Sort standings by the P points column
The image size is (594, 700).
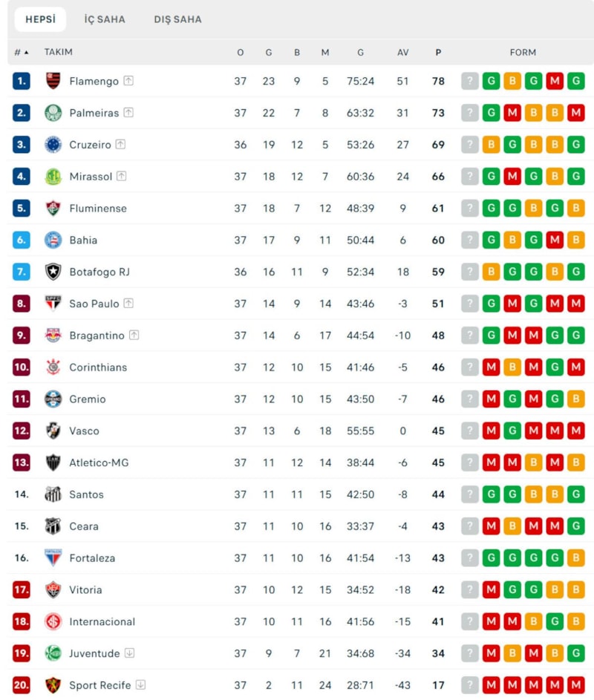[x=438, y=53]
